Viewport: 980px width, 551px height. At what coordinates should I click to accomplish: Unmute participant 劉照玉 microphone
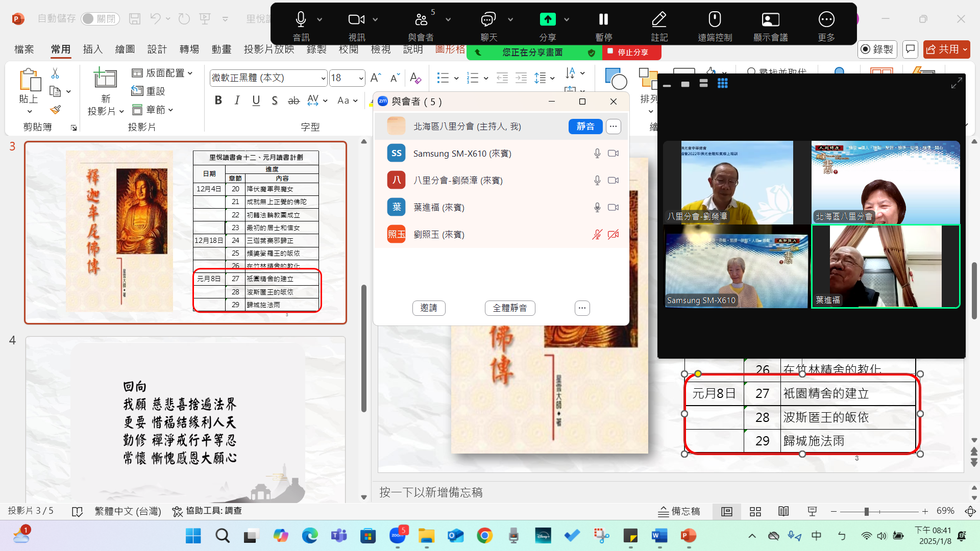point(597,235)
